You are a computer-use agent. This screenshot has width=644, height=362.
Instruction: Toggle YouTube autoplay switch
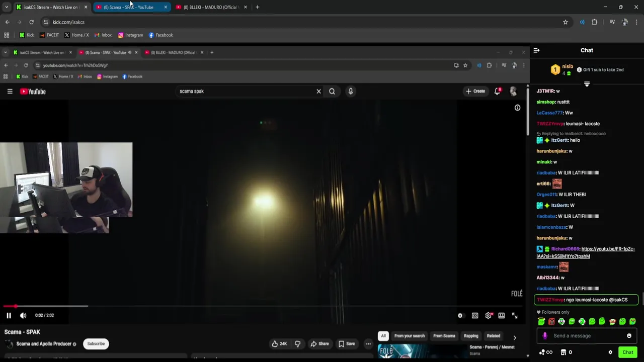[x=460, y=315]
